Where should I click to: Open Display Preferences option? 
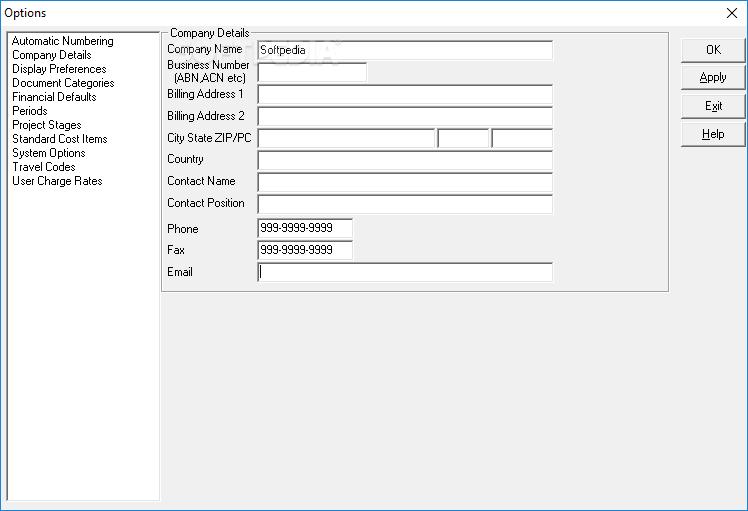[59, 69]
